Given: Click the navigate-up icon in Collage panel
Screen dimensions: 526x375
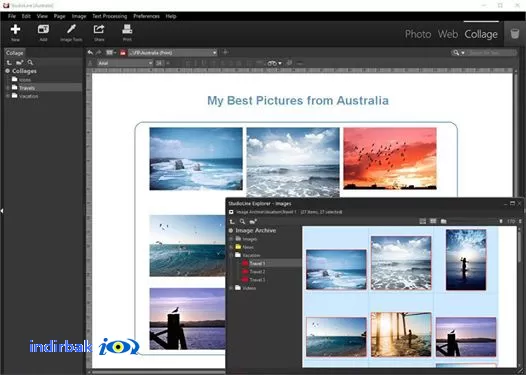Looking at the screenshot, I should pos(9,62).
